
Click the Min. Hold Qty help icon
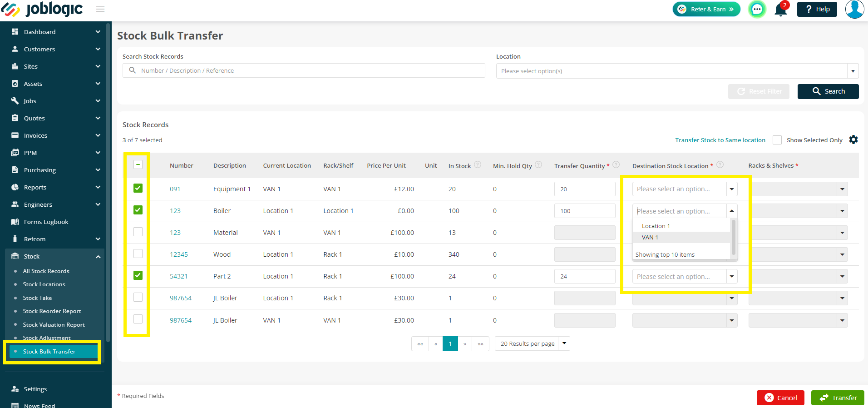point(538,165)
